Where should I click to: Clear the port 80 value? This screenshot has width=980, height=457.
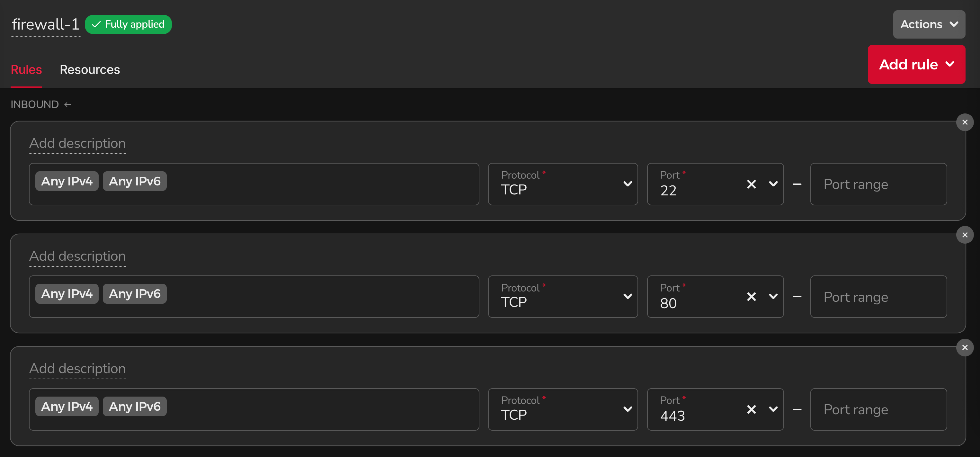(751, 297)
